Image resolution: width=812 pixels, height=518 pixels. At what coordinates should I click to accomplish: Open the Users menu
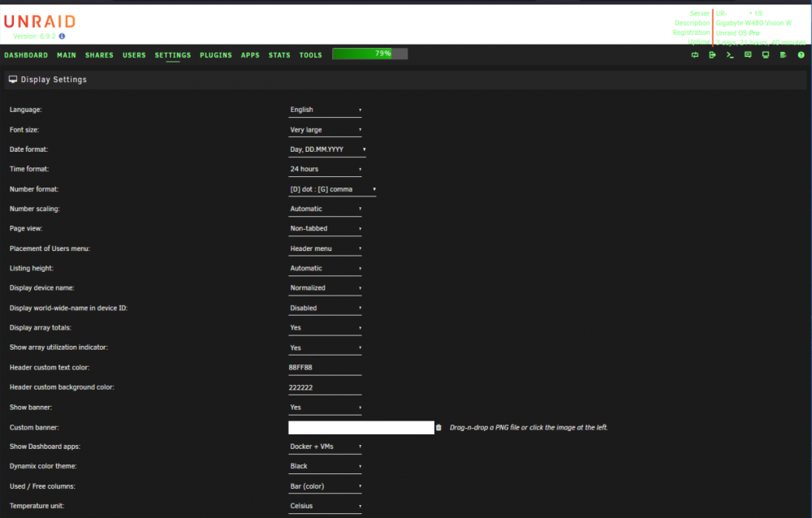click(x=134, y=55)
